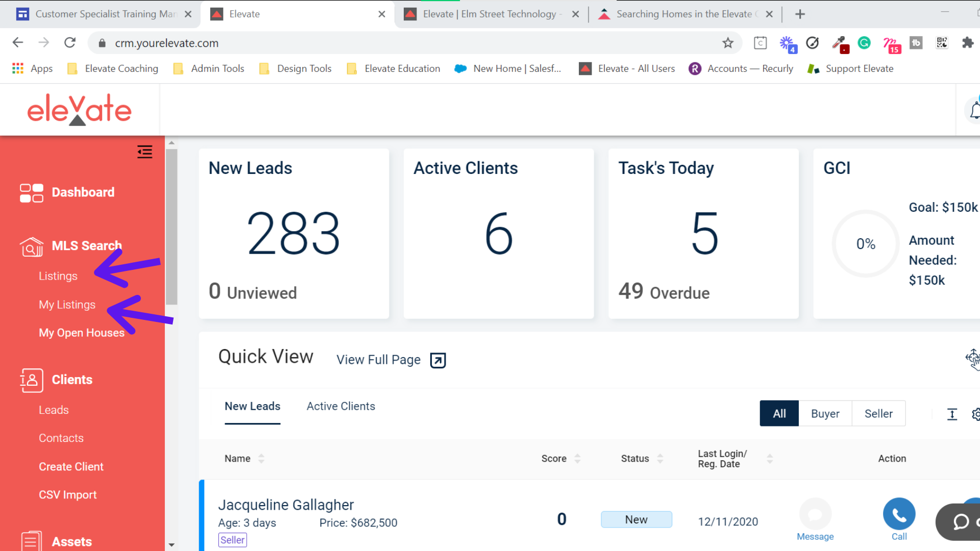The height and width of the screenshot is (551, 980).
Task: Open the Support Elevate bookmark
Action: 850,68
